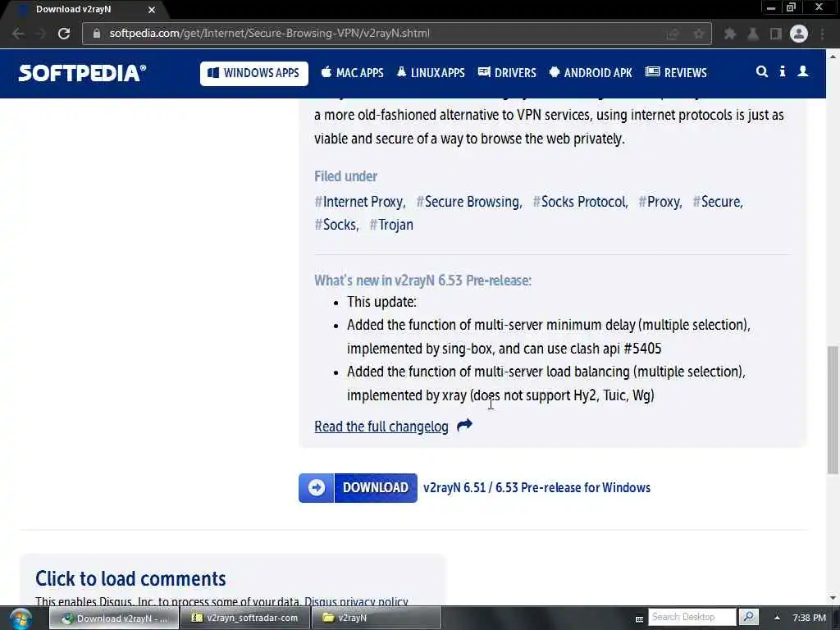This screenshot has height=630, width=840.
Task: Click the share arrow next to changelog link
Action: click(x=464, y=426)
